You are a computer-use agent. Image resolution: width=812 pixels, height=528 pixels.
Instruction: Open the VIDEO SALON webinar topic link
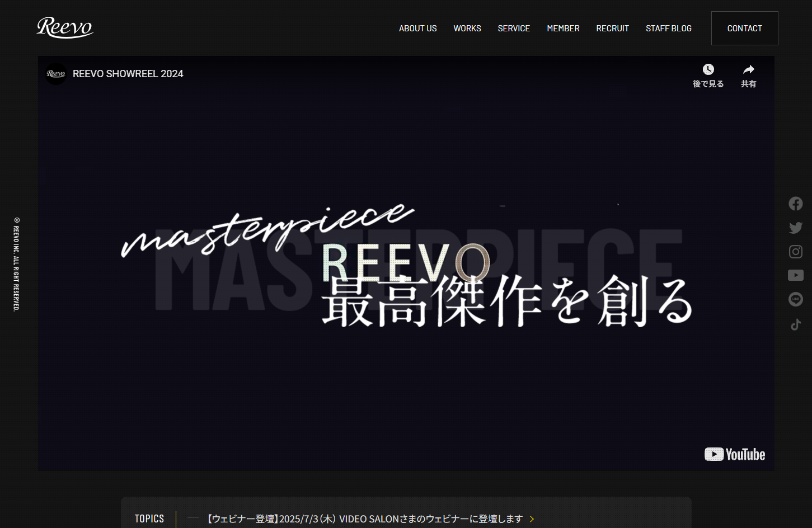(364, 519)
